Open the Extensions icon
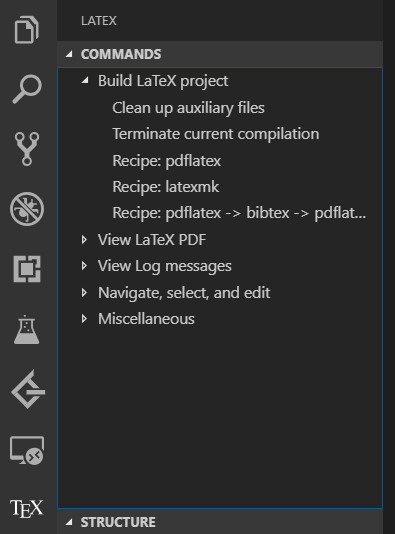 tap(27, 269)
